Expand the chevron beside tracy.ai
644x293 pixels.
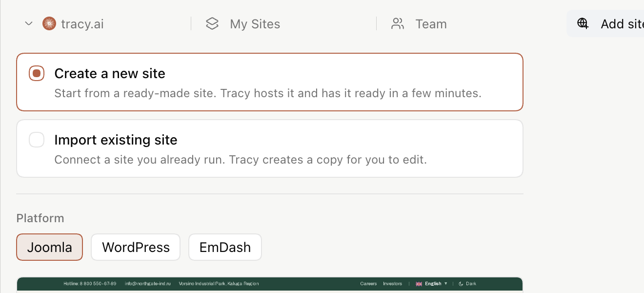click(29, 23)
